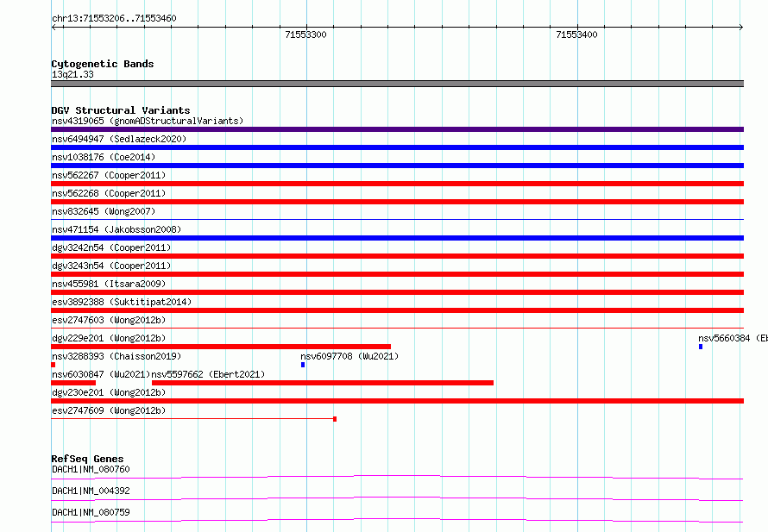768x532 pixels.
Task: Click the red esv3892388 Suktitipat2014 bar
Action: (397, 310)
